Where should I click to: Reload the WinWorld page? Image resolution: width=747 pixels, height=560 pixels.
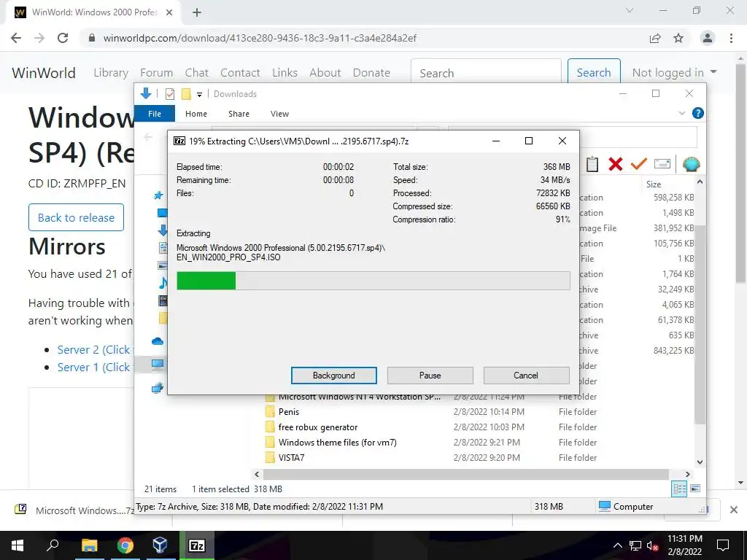tap(63, 38)
